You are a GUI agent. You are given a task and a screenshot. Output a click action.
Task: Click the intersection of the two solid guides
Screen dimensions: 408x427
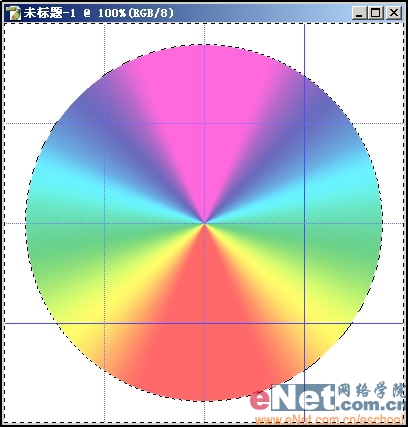pyautogui.click(x=304, y=323)
